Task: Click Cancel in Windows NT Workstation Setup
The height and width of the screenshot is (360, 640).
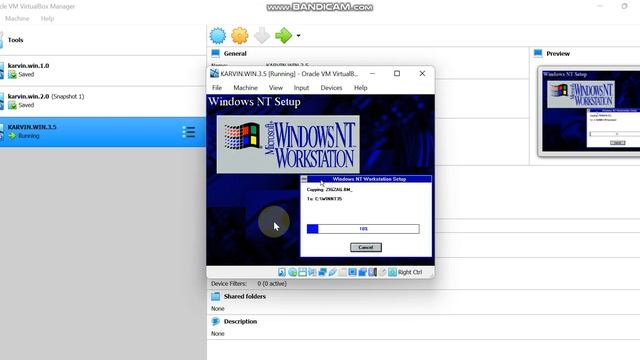Action: pyautogui.click(x=366, y=247)
